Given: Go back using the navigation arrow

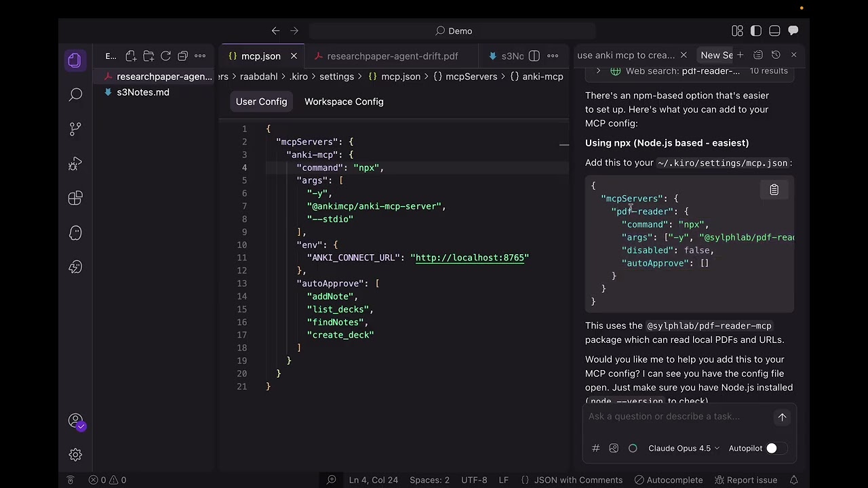Looking at the screenshot, I should [x=275, y=30].
